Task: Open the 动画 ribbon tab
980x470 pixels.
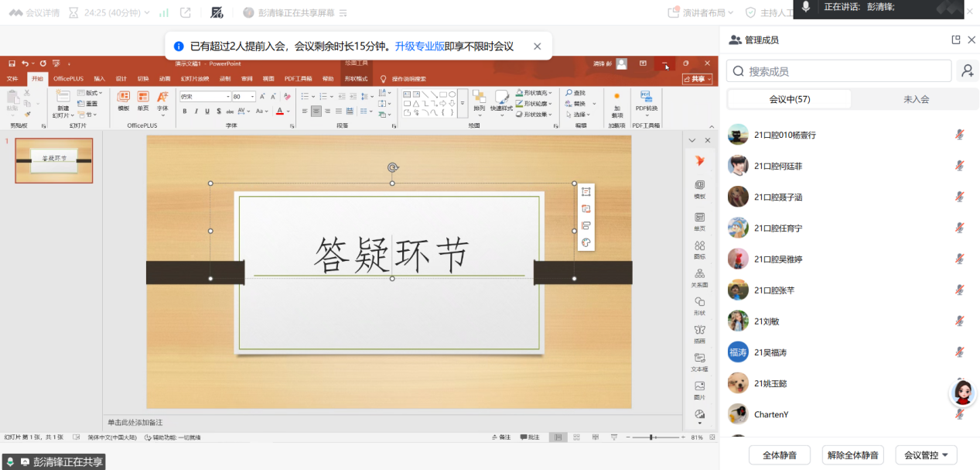Action: click(x=165, y=79)
